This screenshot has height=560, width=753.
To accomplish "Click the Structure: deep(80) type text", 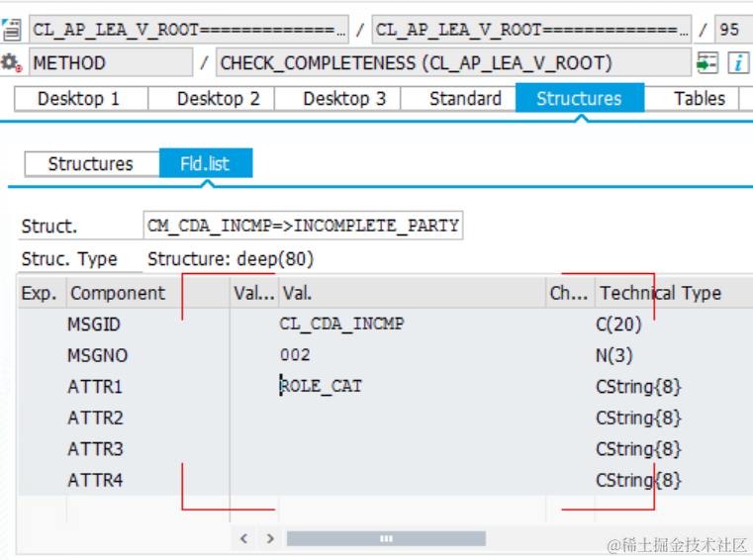I will point(231,259).
